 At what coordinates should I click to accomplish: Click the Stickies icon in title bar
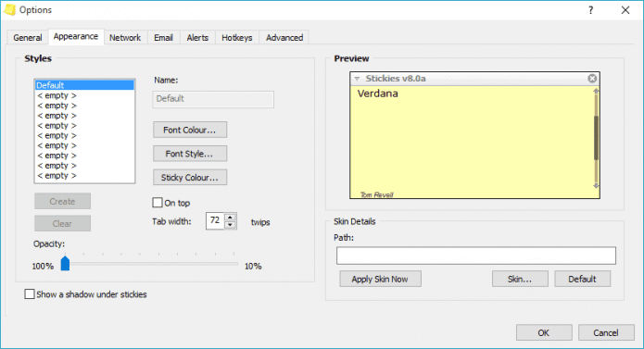9,10
